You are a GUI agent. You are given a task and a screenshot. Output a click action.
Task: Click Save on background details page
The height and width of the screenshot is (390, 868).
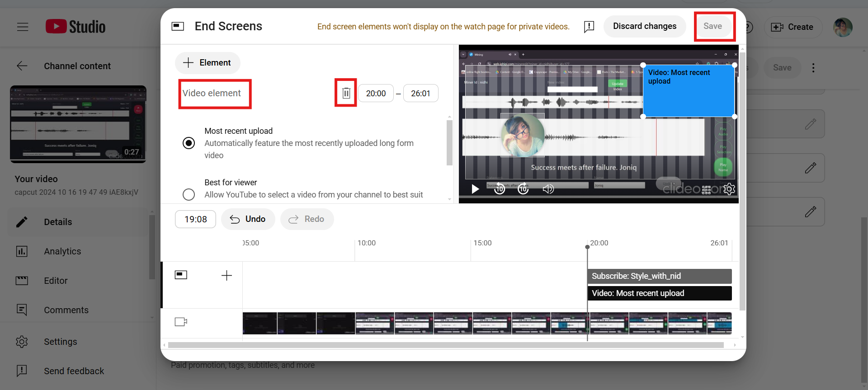[782, 68]
